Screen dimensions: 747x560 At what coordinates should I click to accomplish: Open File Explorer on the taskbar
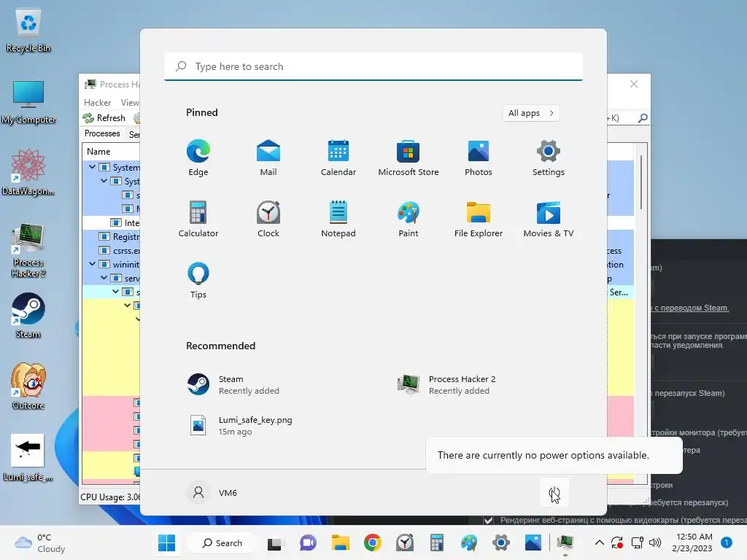pos(341,542)
